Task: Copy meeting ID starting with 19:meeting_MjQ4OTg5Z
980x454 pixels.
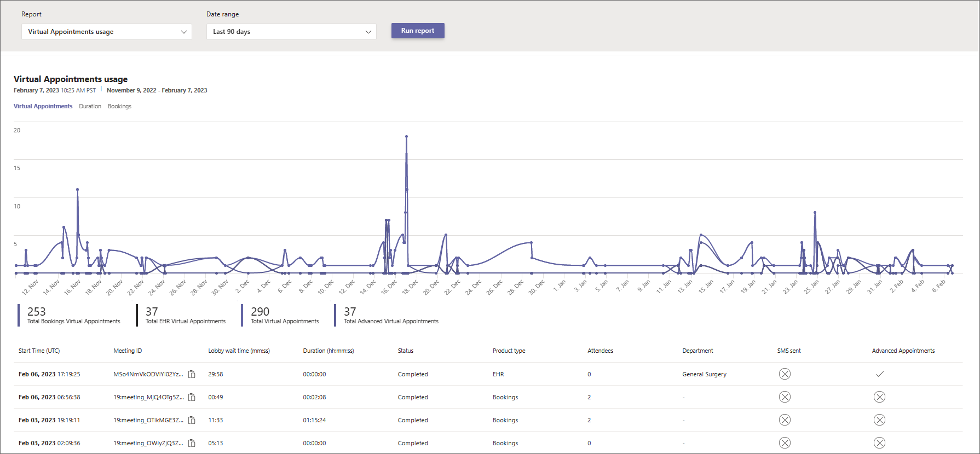Action: [192, 397]
